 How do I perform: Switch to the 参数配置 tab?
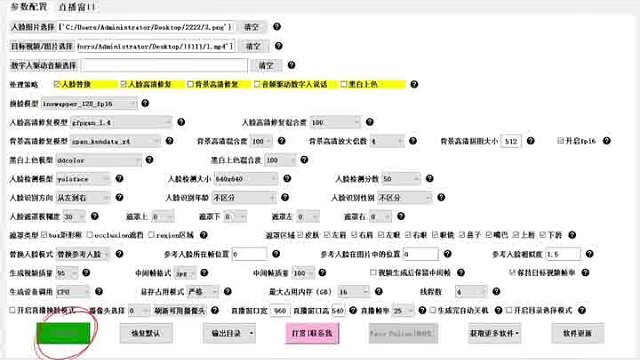click(x=29, y=7)
